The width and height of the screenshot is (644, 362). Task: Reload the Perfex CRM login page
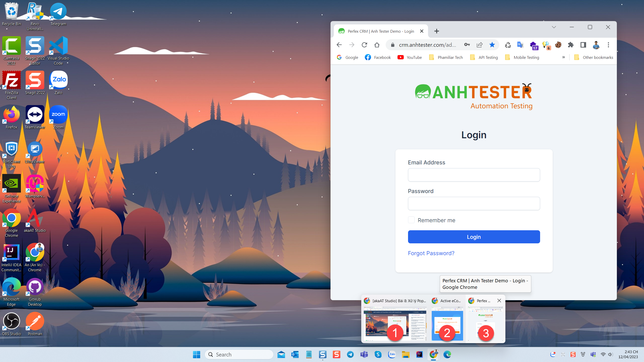[x=364, y=45]
